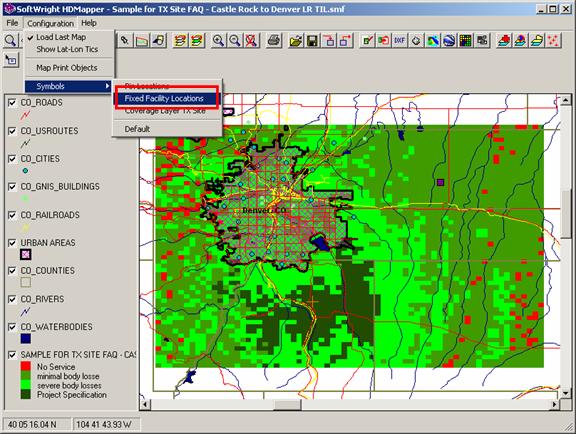
Task: Select Fixed Facility Locations in submenu
Action: [x=167, y=98]
